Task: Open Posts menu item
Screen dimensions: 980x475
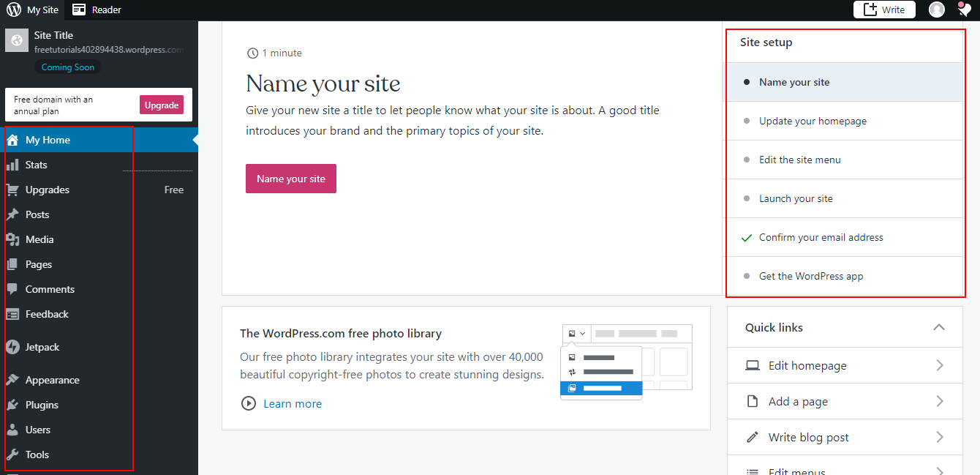Action: pos(99,214)
